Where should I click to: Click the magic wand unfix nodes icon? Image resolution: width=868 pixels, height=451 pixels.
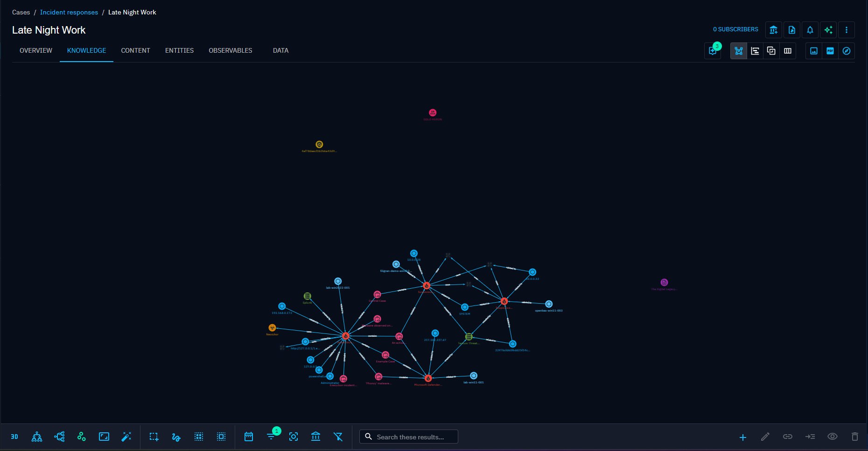coord(126,437)
